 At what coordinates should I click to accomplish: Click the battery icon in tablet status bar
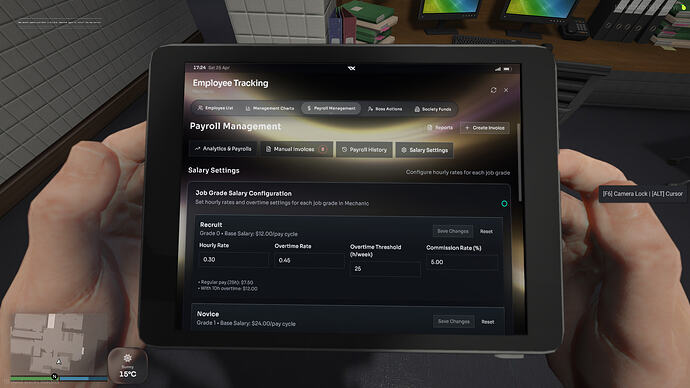[x=507, y=69]
